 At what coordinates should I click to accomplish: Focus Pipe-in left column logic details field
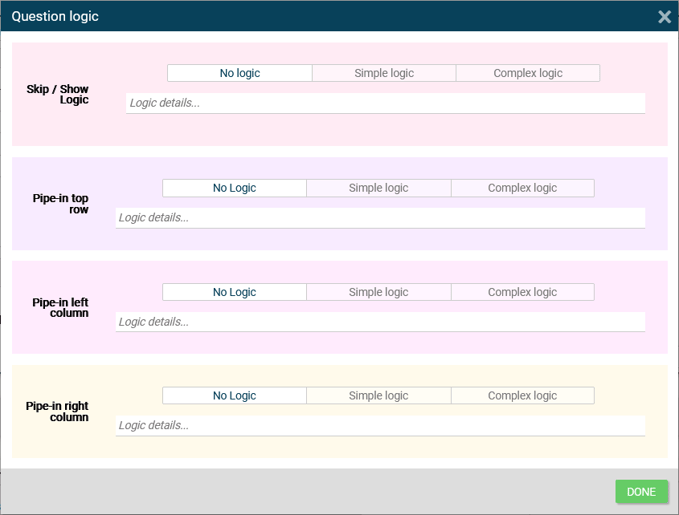tap(380, 322)
